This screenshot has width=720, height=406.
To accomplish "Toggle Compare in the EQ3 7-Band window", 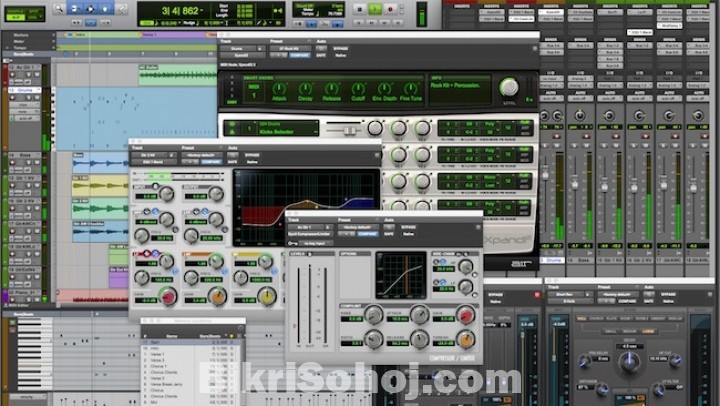I will [211, 162].
